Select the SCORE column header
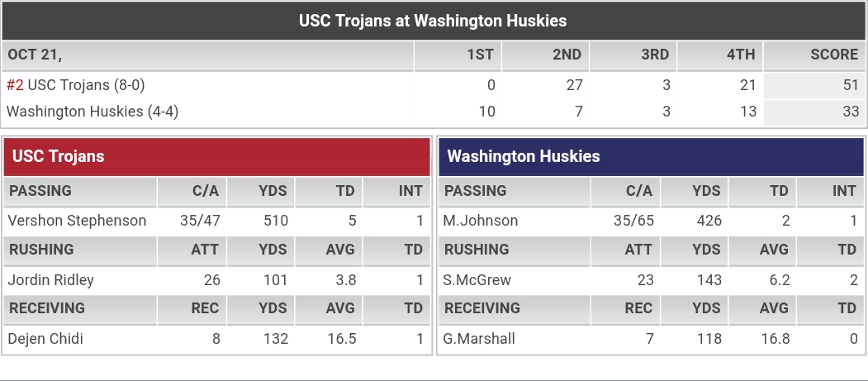 click(834, 55)
